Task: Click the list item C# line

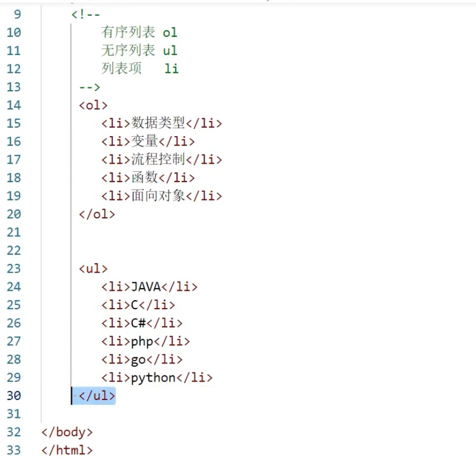Action: point(142,323)
